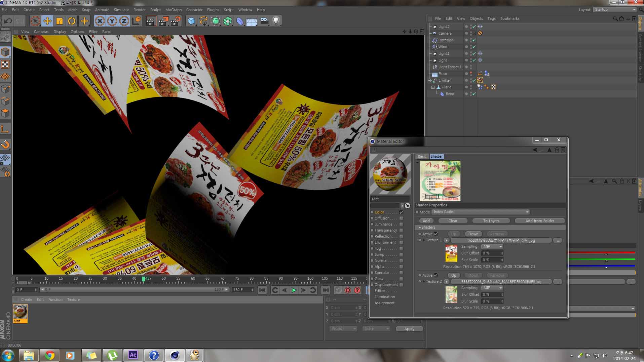The width and height of the screenshot is (644, 362).
Task: Click Record Active Objects keyframe button
Action: pos(338,290)
